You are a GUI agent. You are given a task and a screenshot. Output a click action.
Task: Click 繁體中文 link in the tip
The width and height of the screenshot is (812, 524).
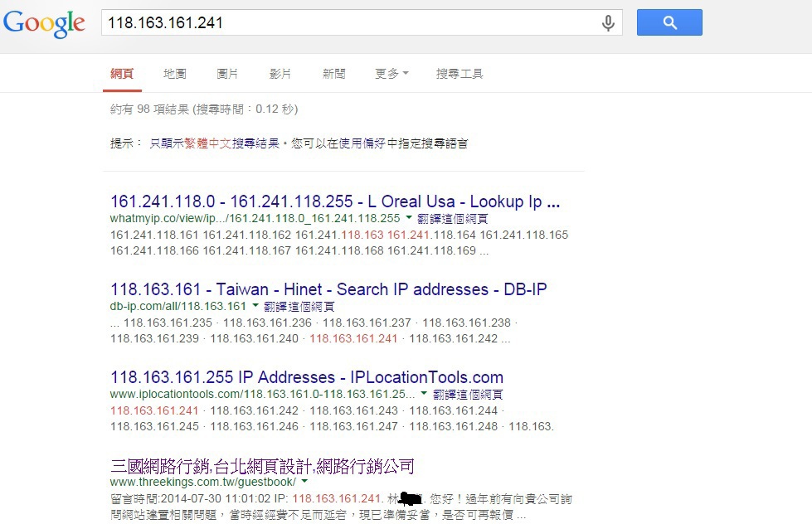coord(207,143)
